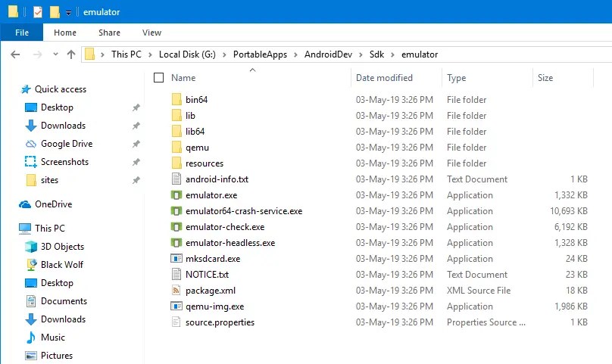Select the lib64 folder icon
Viewport: 612px width, 364px height.
176,132
